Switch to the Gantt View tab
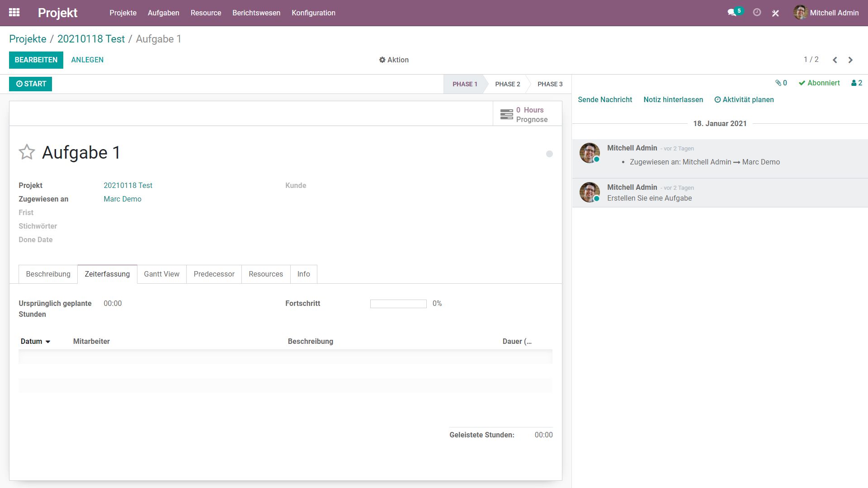868x488 pixels. pos(161,274)
